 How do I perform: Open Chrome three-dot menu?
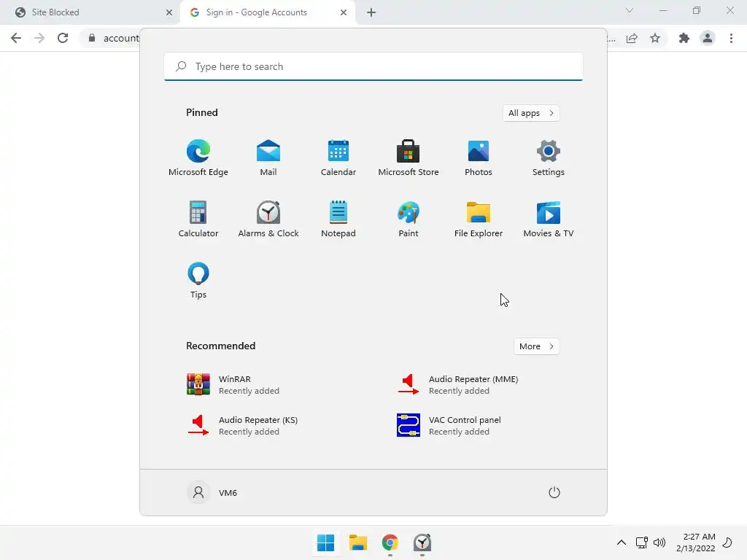click(x=731, y=38)
